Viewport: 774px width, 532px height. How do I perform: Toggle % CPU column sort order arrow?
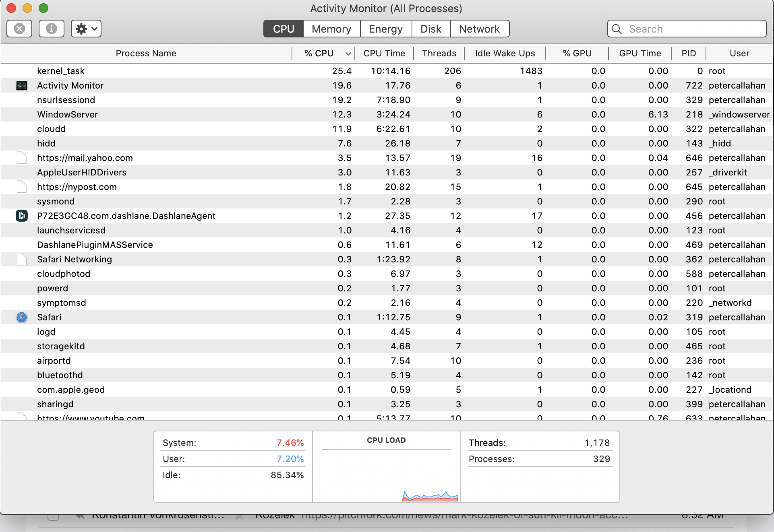point(348,54)
